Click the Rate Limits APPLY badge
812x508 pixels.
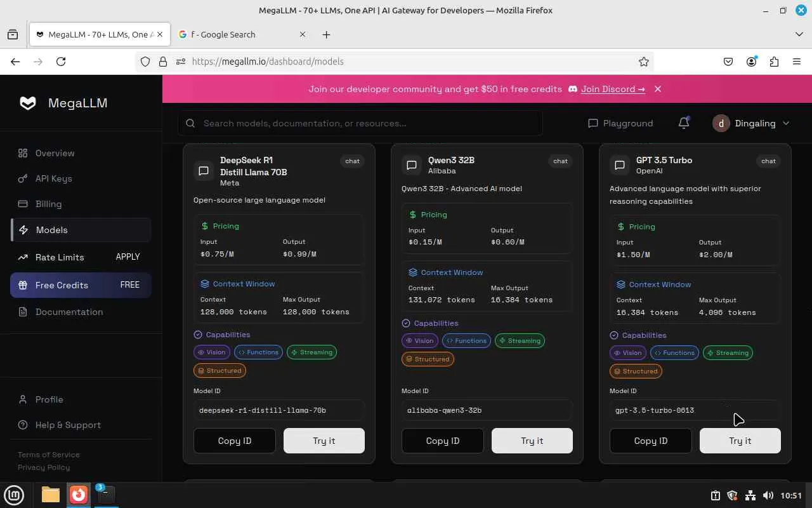click(128, 257)
